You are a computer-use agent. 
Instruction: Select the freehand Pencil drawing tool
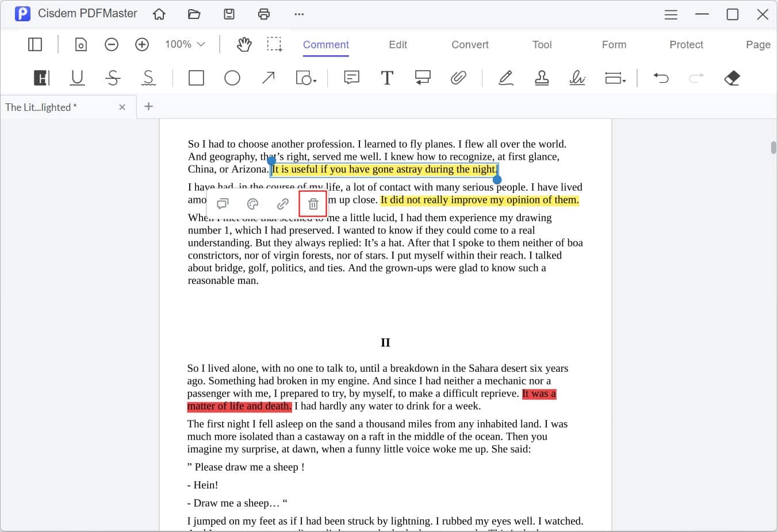(x=506, y=78)
